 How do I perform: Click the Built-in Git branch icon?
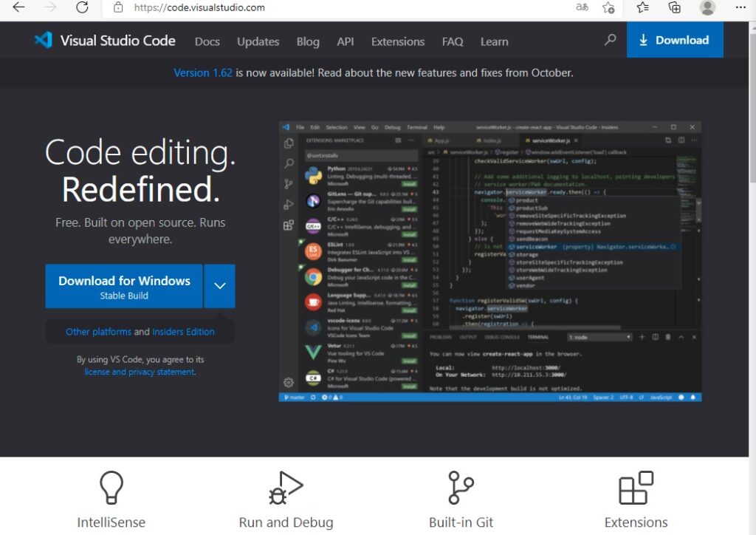461,487
